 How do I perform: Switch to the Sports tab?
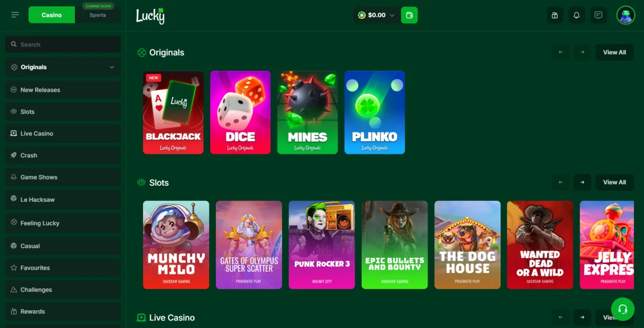pos(98,15)
